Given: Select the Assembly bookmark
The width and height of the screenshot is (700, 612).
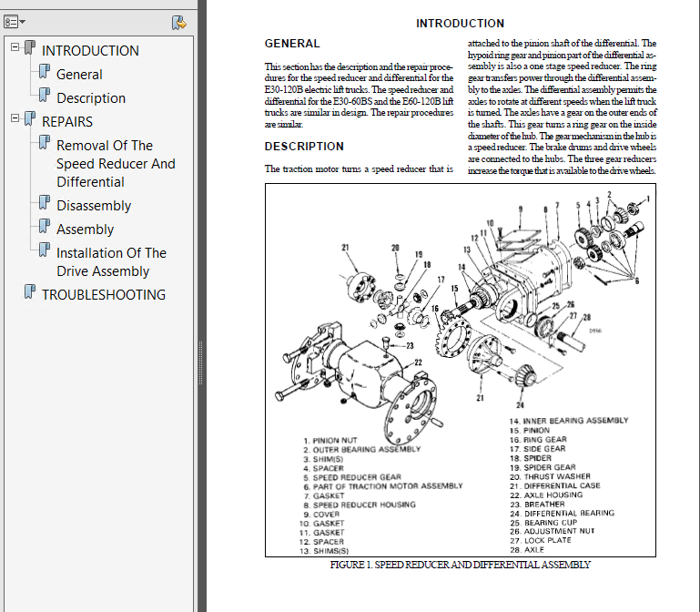Looking at the screenshot, I should (86, 229).
